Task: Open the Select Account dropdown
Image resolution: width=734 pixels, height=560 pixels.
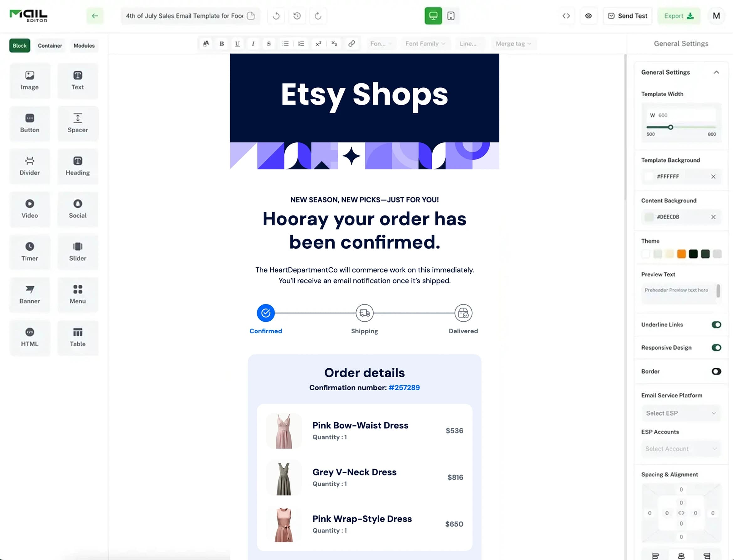Action: 681,449
